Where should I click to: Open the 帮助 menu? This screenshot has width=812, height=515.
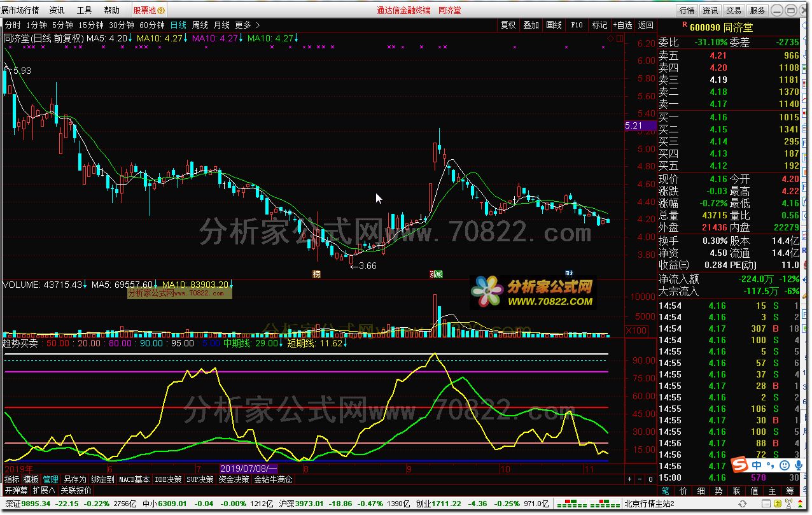tap(111, 10)
